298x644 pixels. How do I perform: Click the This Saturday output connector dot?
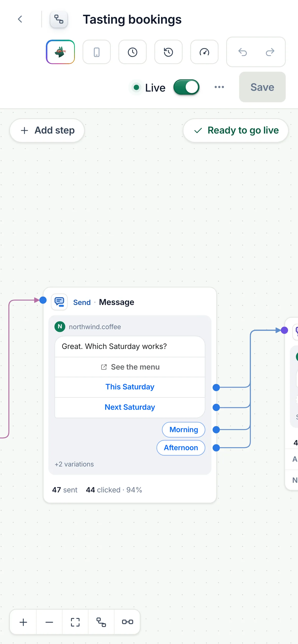216,387
